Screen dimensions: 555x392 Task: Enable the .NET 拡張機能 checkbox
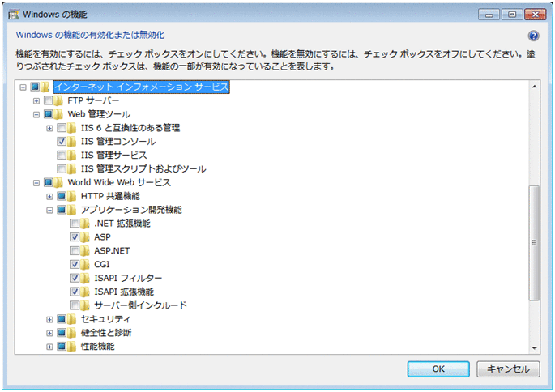point(75,224)
